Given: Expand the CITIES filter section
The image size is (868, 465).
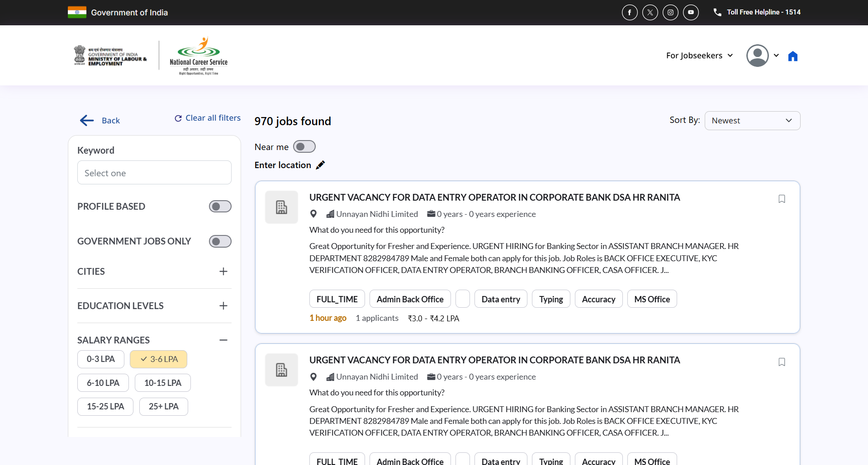Looking at the screenshot, I should click(x=223, y=272).
